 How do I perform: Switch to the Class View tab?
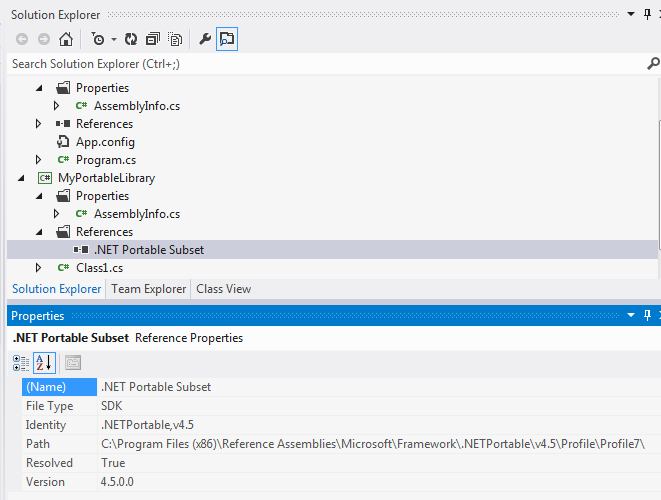point(223,289)
